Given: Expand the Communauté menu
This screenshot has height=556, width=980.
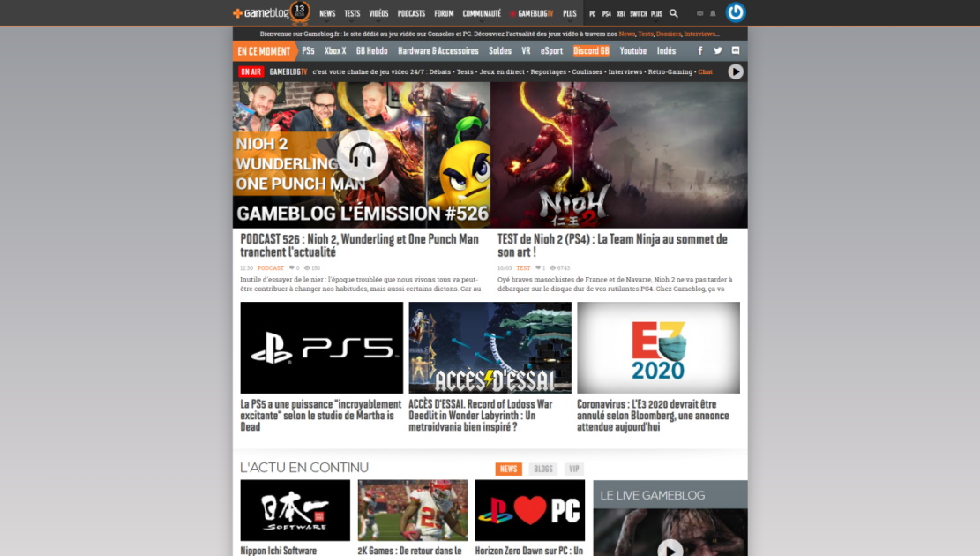Looking at the screenshot, I should point(482,13).
